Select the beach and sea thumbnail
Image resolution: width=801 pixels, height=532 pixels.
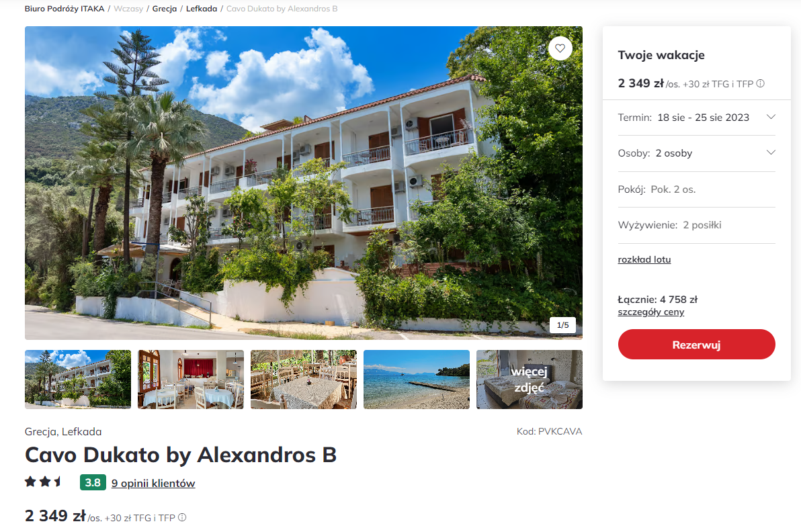[x=417, y=380]
